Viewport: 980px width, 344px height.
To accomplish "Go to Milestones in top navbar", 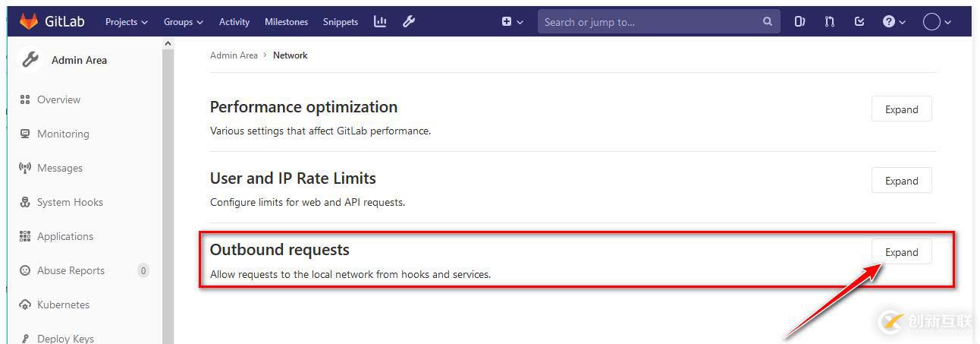I will (286, 21).
